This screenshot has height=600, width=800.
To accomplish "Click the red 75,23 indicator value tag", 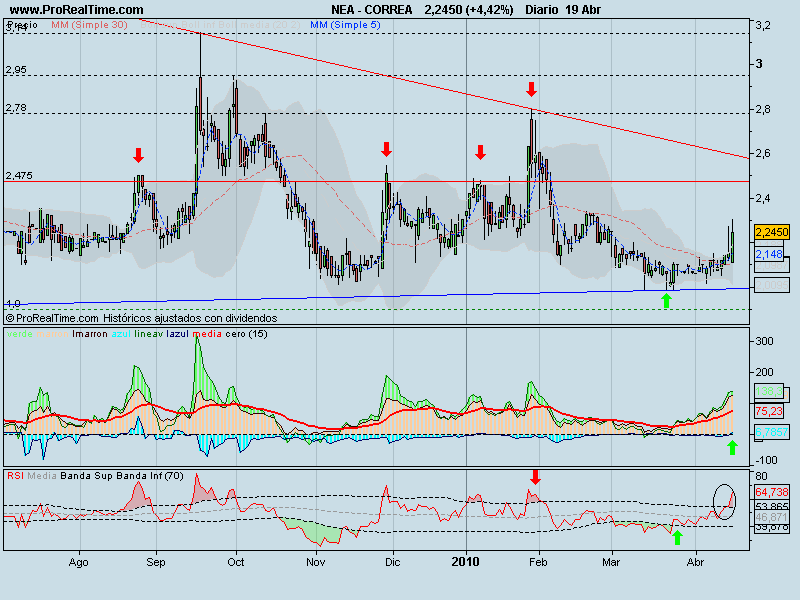I will point(769,411).
